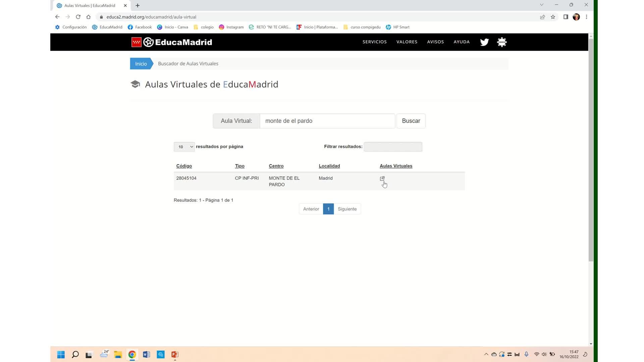Open the AYUDA menu
Screen dimensions: 644x362
461,42
